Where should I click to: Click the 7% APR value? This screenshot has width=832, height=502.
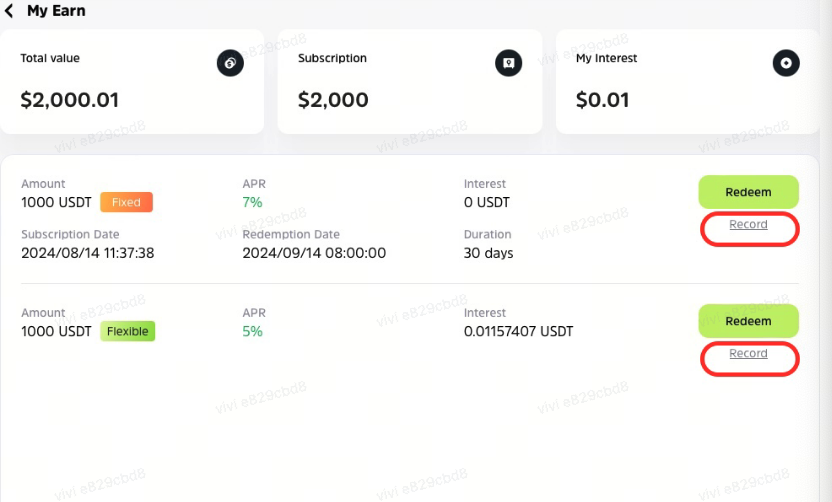[252, 202]
